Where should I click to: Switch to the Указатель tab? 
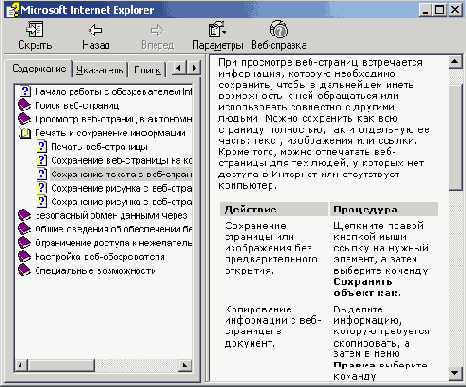(x=100, y=70)
